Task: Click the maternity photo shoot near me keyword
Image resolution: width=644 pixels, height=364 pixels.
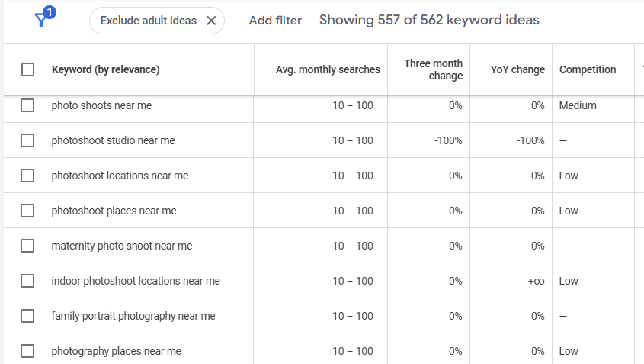Action: click(122, 246)
